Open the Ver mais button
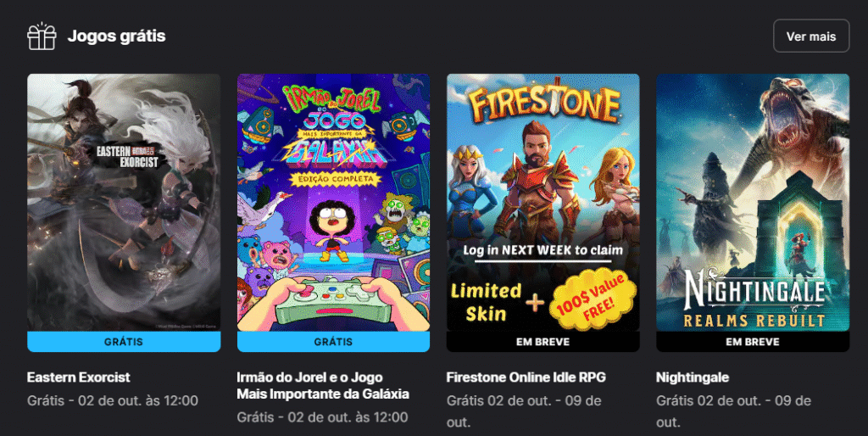Image resolution: width=868 pixels, height=436 pixels. (x=811, y=36)
